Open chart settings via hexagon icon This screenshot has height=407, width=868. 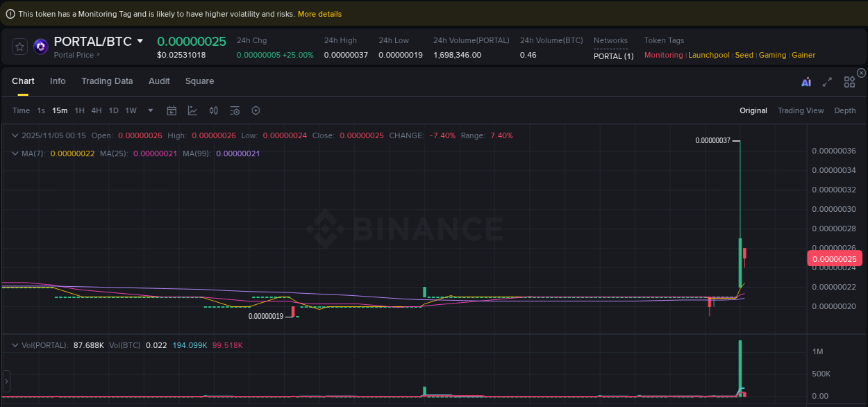pyautogui.click(x=255, y=110)
